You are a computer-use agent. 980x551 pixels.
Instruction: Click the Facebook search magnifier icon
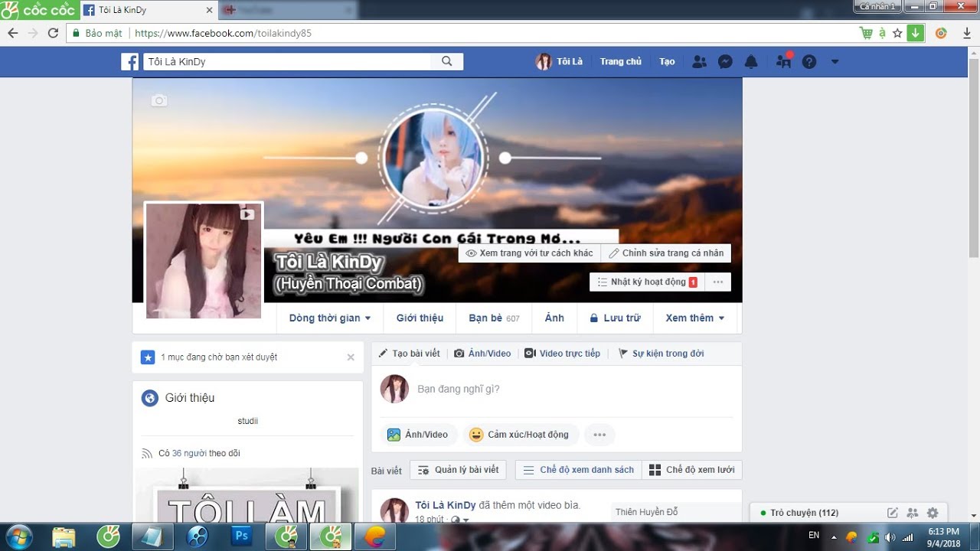pos(447,60)
